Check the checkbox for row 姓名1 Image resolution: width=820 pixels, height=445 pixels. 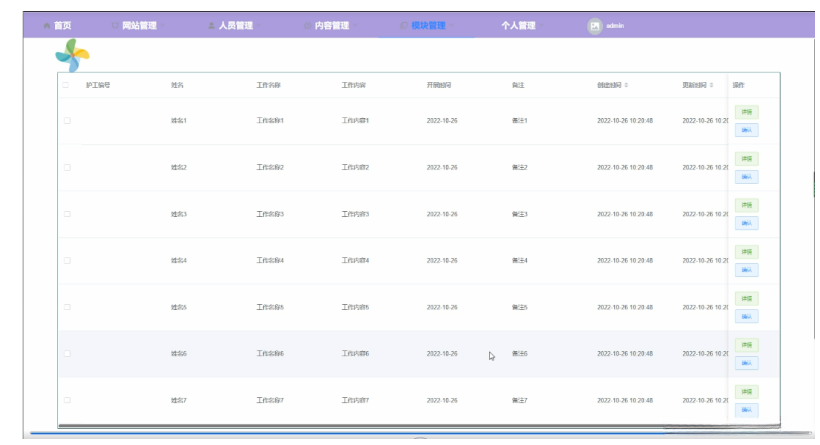pyautogui.click(x=67, y=121)
